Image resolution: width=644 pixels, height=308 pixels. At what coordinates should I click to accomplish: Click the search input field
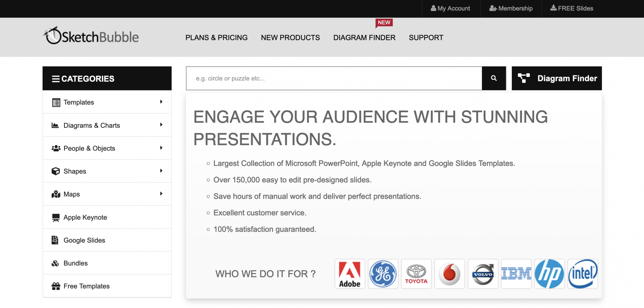[x=334, y=78]
